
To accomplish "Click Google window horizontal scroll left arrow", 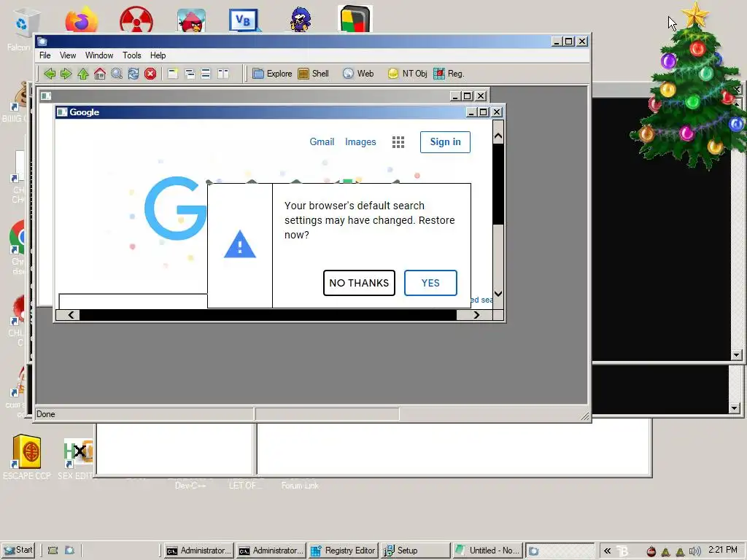I will 71,315.
